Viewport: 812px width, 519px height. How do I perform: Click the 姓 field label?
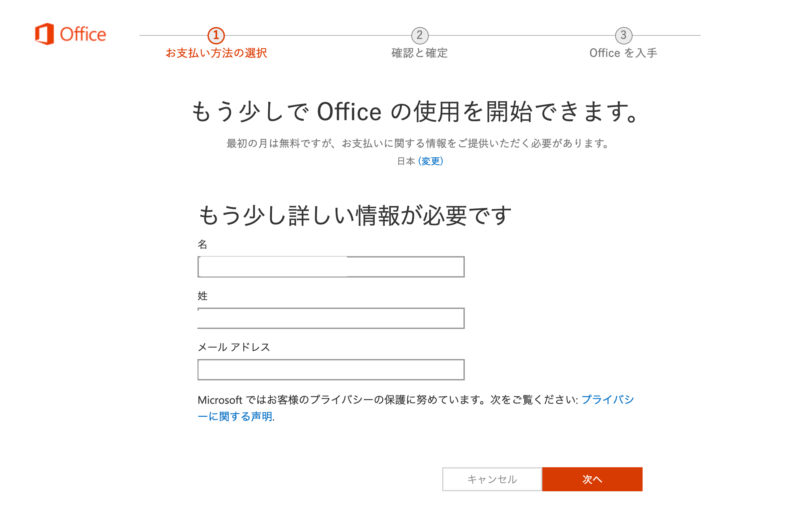[x=202, y=296]
